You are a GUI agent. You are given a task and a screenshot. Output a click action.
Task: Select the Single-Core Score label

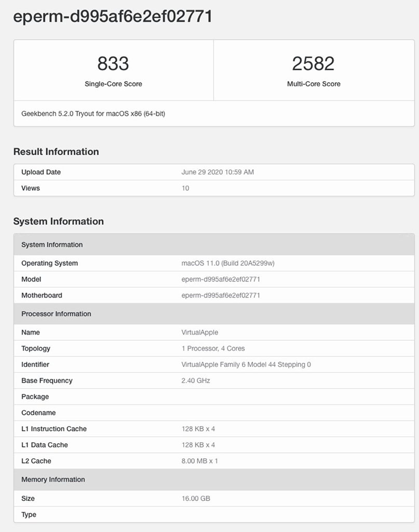pos(113,84)
